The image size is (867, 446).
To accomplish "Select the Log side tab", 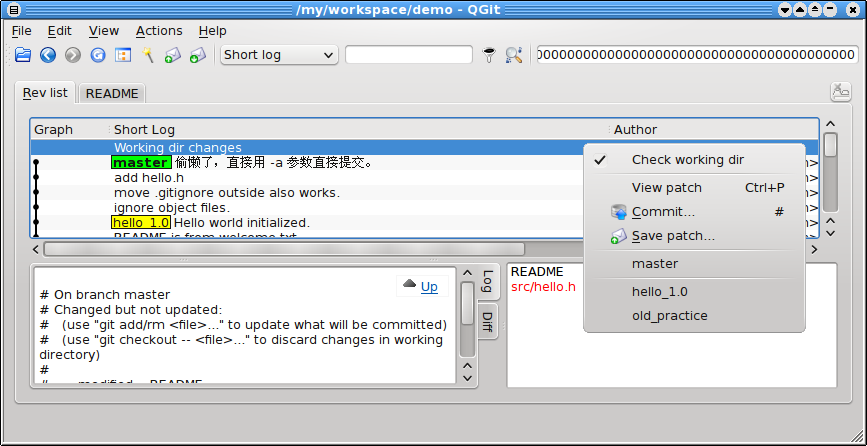I will (488, 282).
